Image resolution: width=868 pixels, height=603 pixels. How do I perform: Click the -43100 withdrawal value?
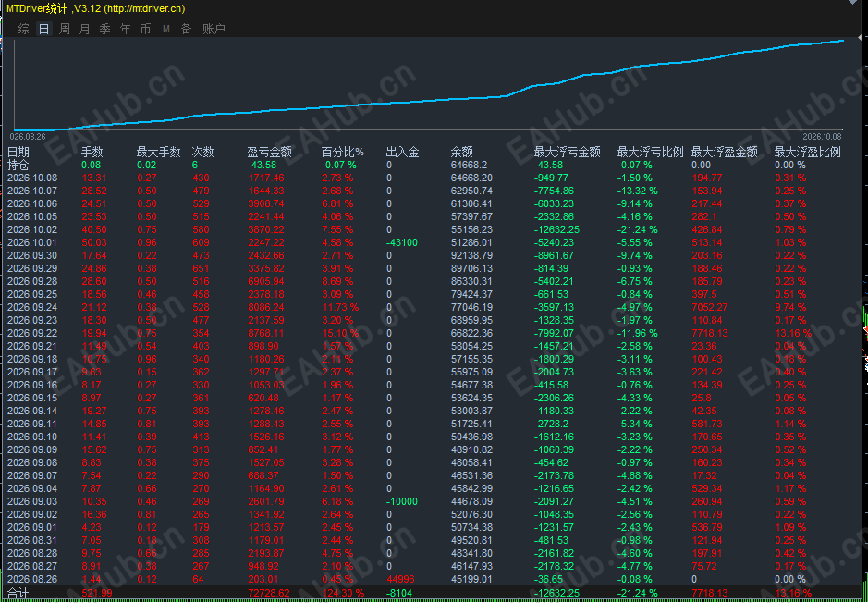tap(402, 242)
